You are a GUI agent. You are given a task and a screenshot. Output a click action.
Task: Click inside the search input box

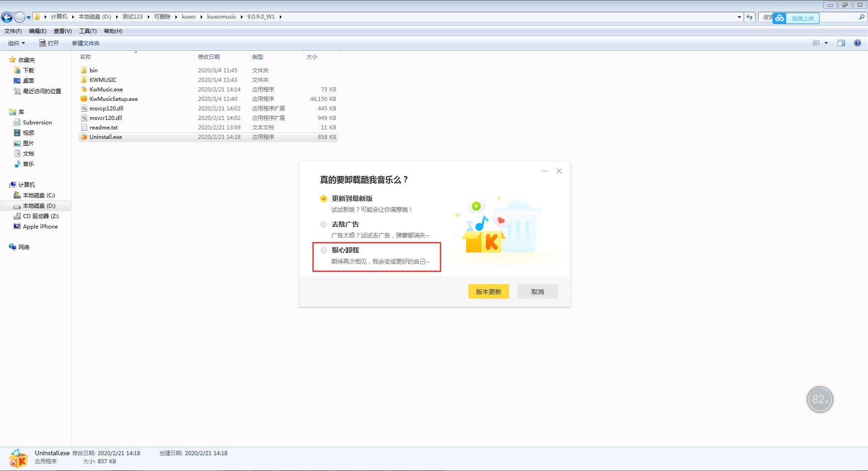click(836, 18)
